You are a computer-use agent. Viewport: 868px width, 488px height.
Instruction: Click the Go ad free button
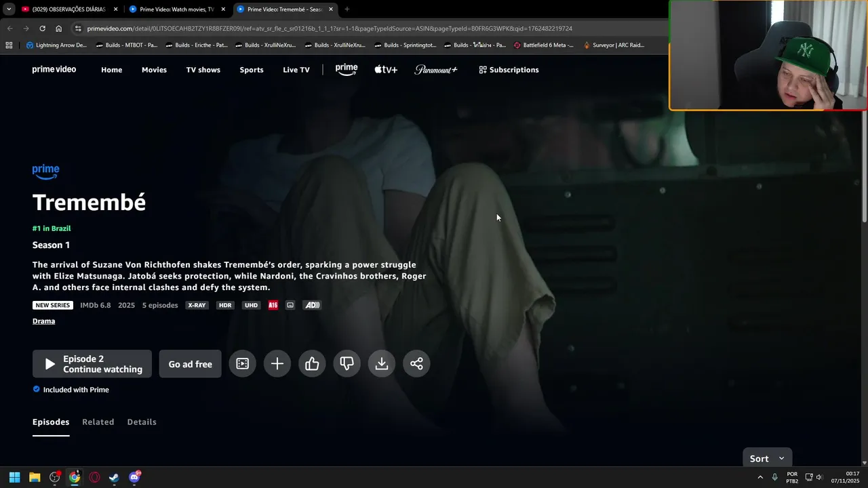tap(190, 364)
